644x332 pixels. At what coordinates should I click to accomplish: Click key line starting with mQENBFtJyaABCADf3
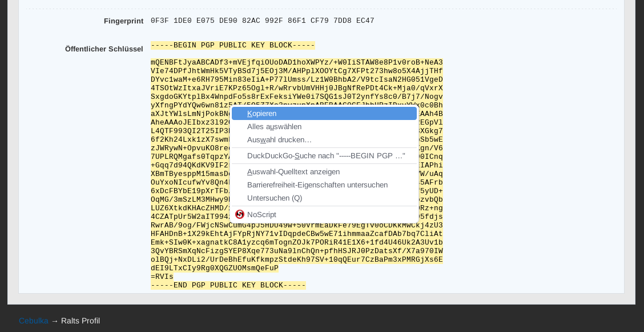point(296,62)
